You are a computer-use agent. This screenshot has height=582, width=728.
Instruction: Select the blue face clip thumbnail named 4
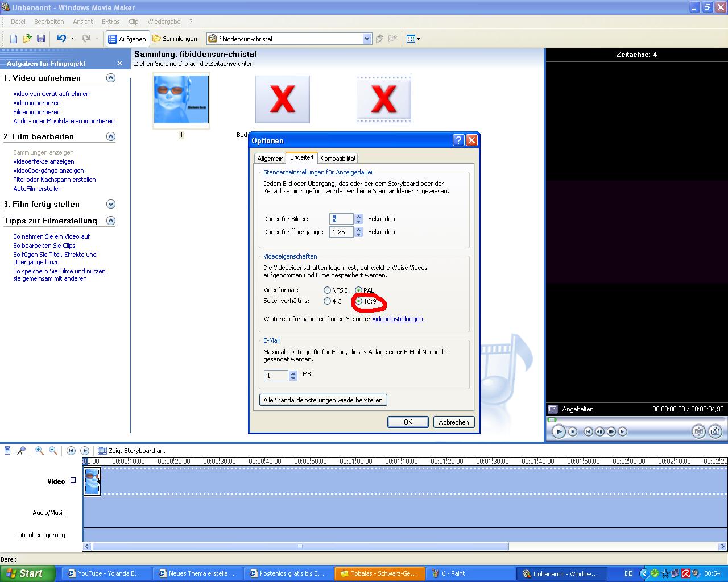coord(181,99)
